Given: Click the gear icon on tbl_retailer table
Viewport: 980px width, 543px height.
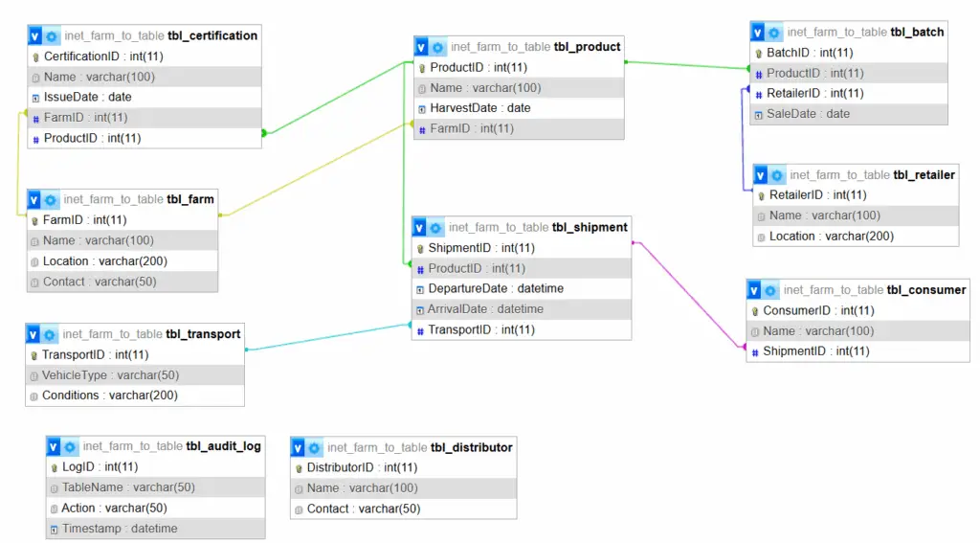Looking at the screenshot, I should click(x=777, y=175).
